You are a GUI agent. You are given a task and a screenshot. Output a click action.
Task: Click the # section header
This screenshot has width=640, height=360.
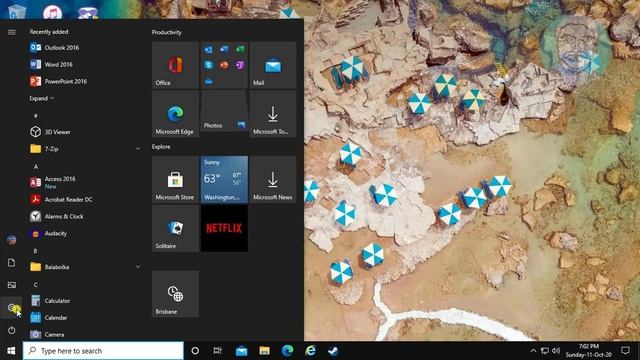(36, 116)
